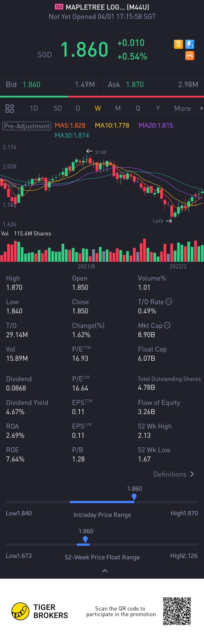Tap the promotion QR code

coord(177,611)
